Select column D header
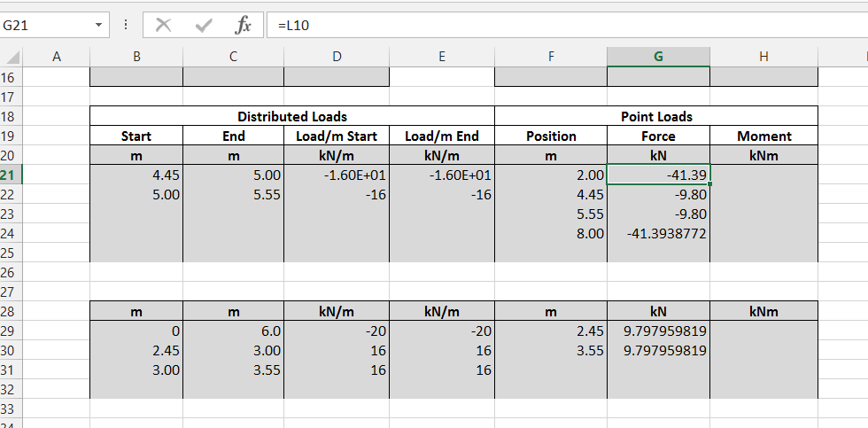 coord(336,57)
